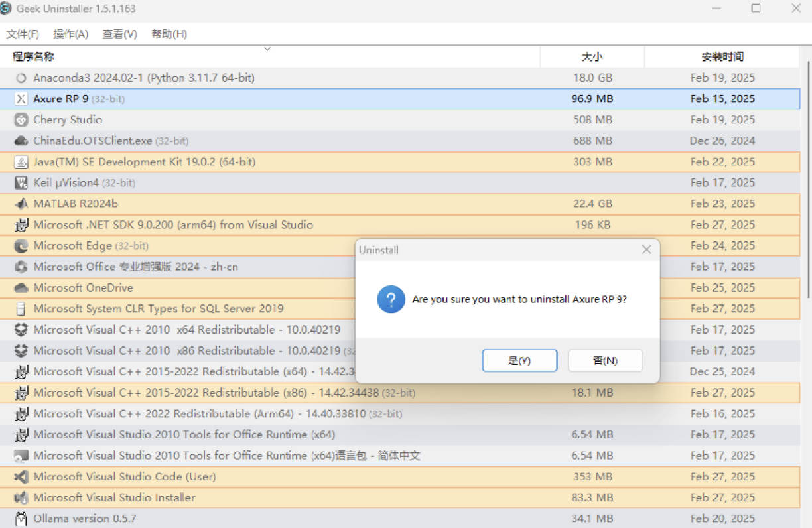
Task: Select the Microsoft Visual Studio Installer name
Action: tap(114, 497)
